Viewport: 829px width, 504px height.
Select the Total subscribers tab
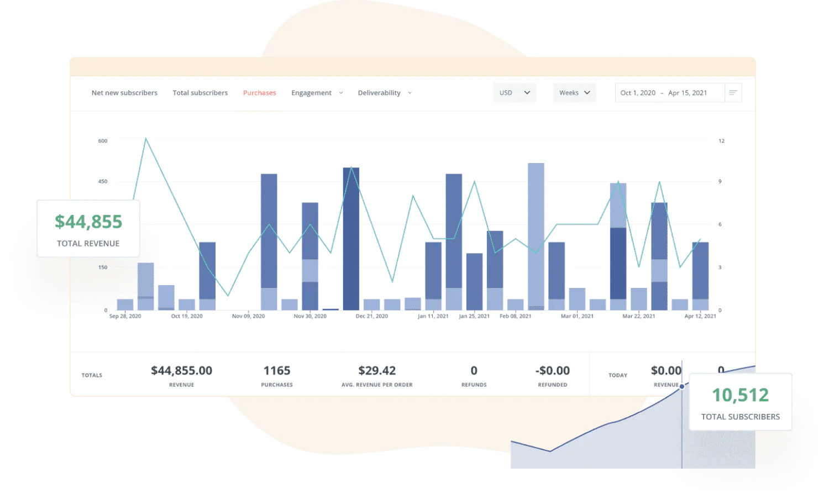pos(200,93)
